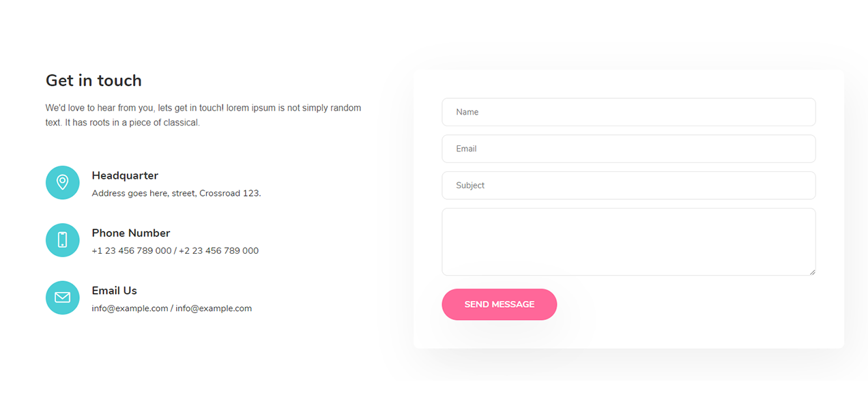The height and width of the screenshot is (395, 868).
Task: Focus the Email input field
Action: 628,149
